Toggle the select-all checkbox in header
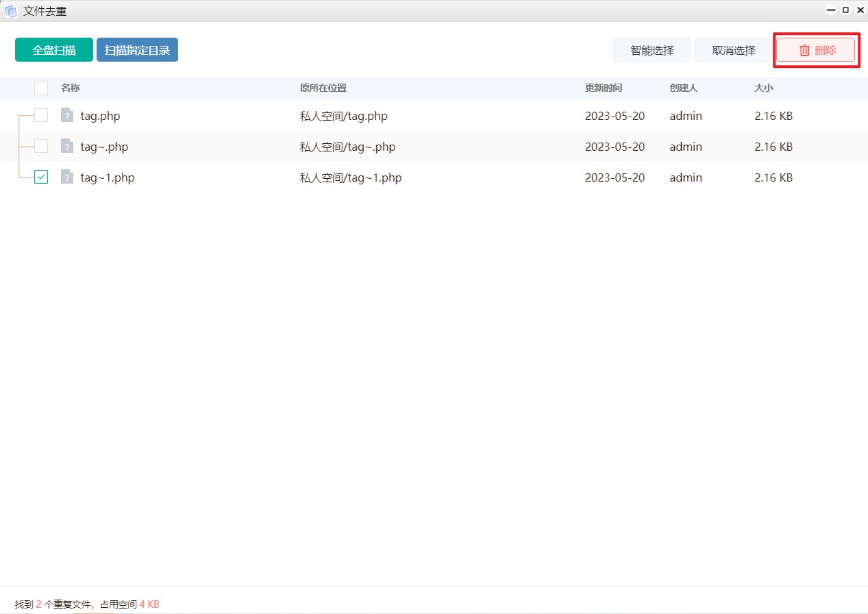Image resolution: width=868 pixels, height=614 pixels. 41,88
